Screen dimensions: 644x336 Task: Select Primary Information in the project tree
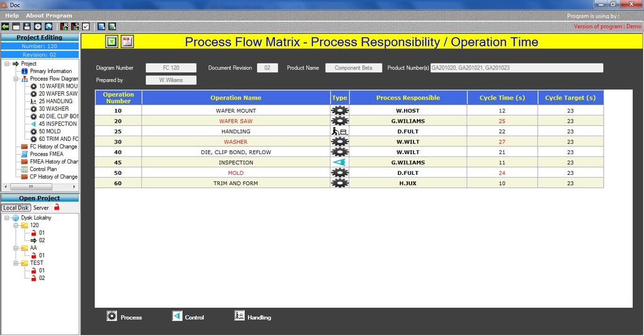[x=50, y=71]
